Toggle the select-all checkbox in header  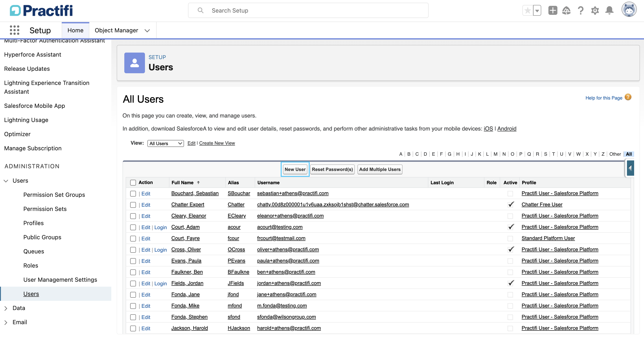(133, 182)
